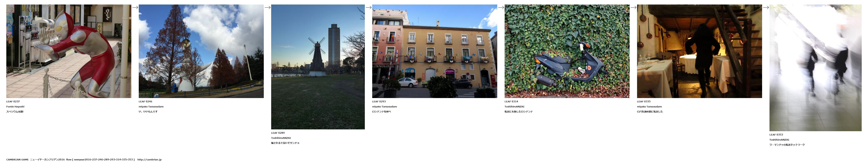Screen dimensions: 868x164
Task: Click the arrow between LEAF 0237 and 0246
Action: [x=135, y=7]
